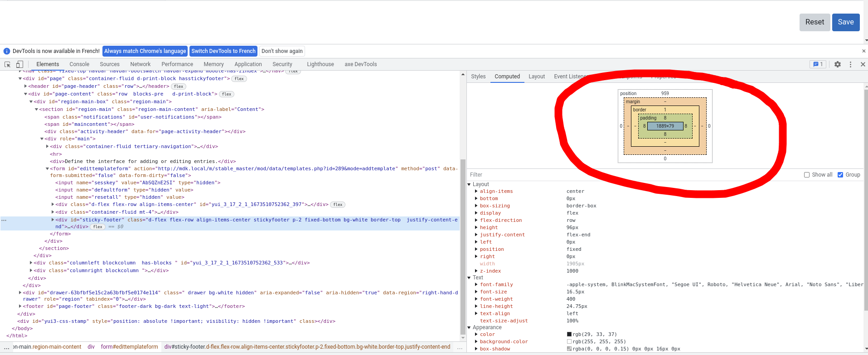Uncheck the Group checkbox

[840, 175]
